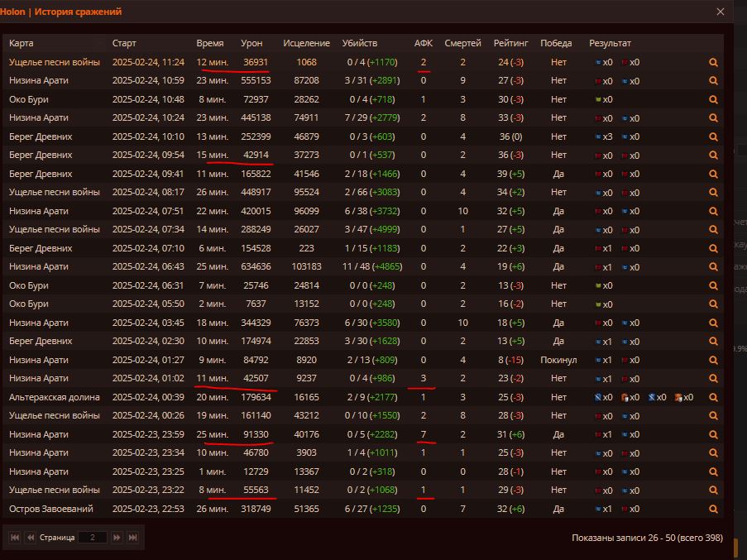Open magnifier for Берег Древних 09:54 battle
This screenshot has height=560, width=747.
[713, 156]
